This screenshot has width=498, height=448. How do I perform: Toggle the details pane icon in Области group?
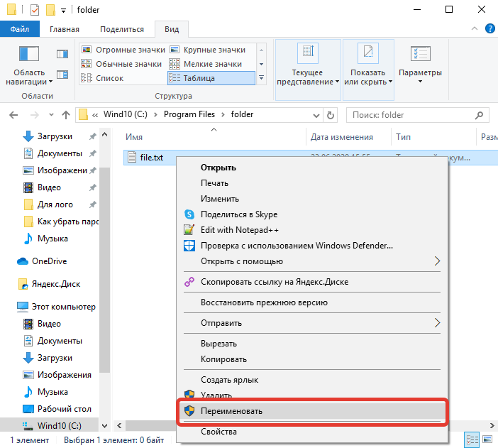[62, 75]
